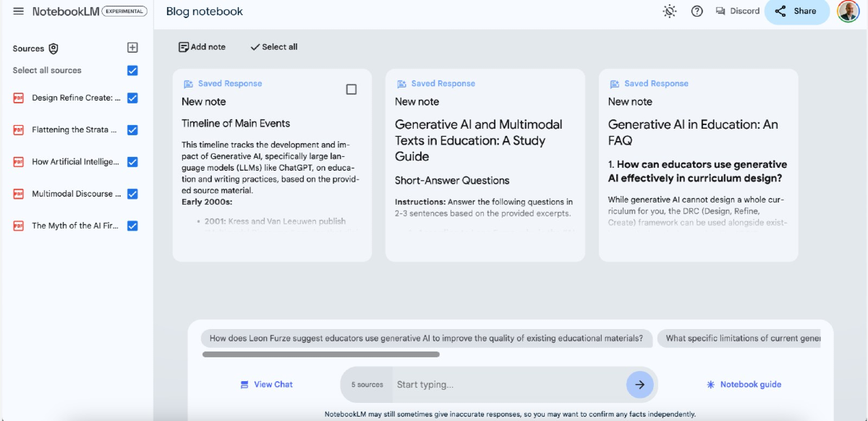Click Add note in the toolbar

pyautogui.click(x=202, y=47)
